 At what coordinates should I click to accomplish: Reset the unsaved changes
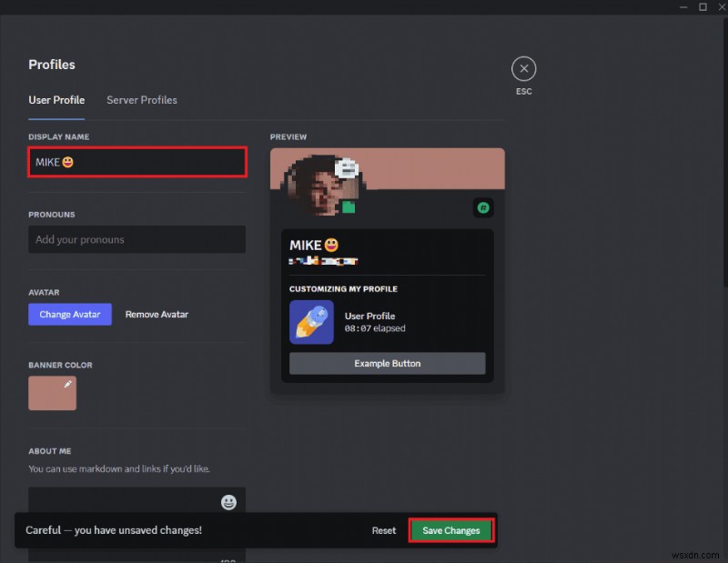point(384,530)
